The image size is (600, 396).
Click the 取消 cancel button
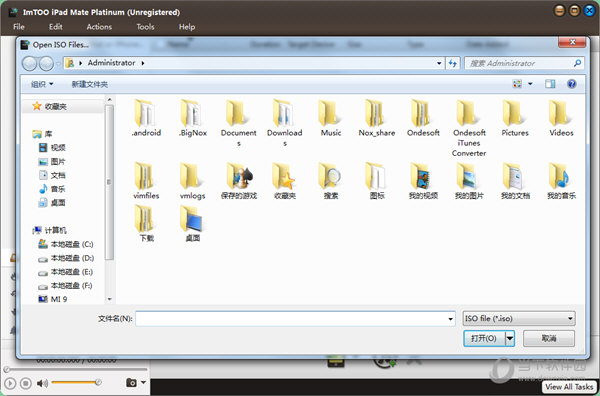549,338
